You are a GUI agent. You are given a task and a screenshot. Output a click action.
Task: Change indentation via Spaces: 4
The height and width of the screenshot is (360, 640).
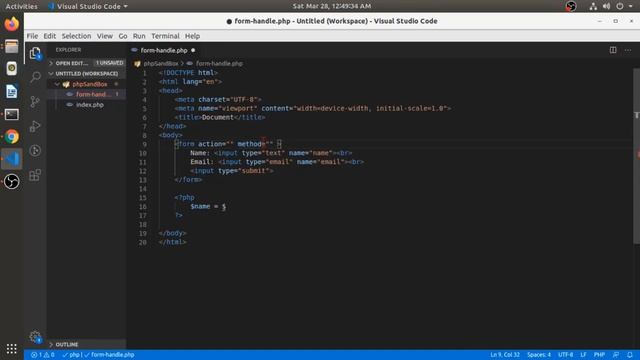coord(539,355)
